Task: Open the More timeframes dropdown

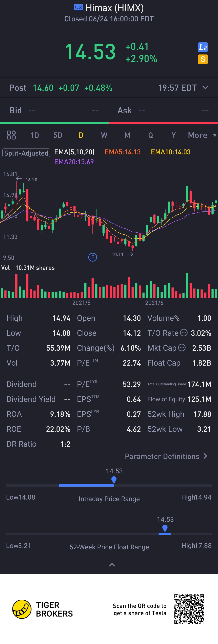Action: coord(202,135)
